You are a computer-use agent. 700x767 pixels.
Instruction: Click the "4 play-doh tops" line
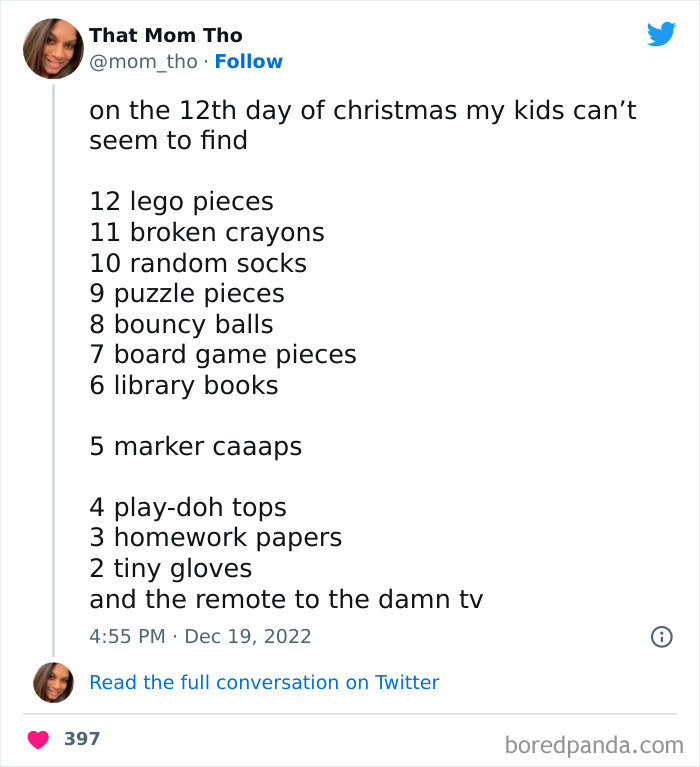pos(188,508)
